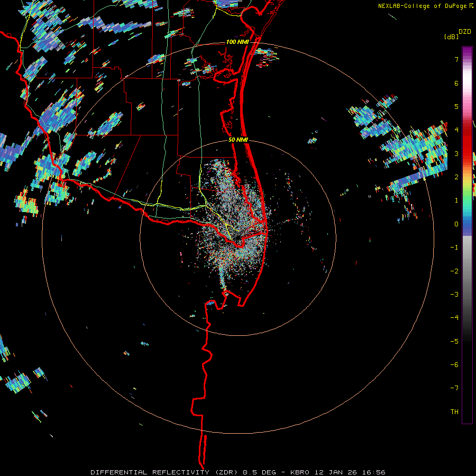
Task: Click the -4 value on the color scale
Action: click(x=454, y=318)
